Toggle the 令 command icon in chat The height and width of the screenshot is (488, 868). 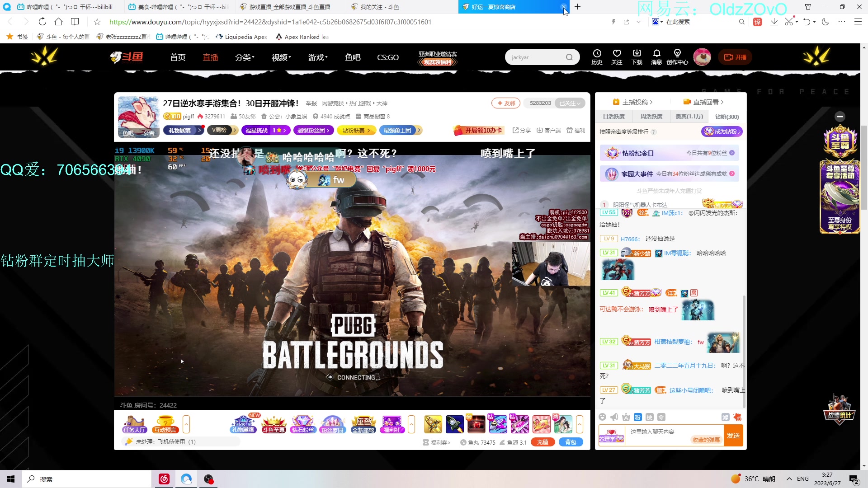tap(661, 417)
